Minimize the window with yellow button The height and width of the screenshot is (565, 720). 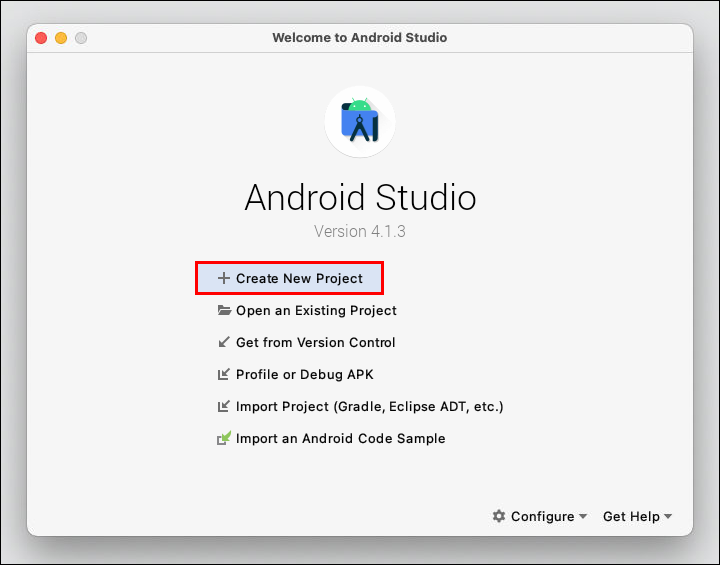tap(61, 38)
